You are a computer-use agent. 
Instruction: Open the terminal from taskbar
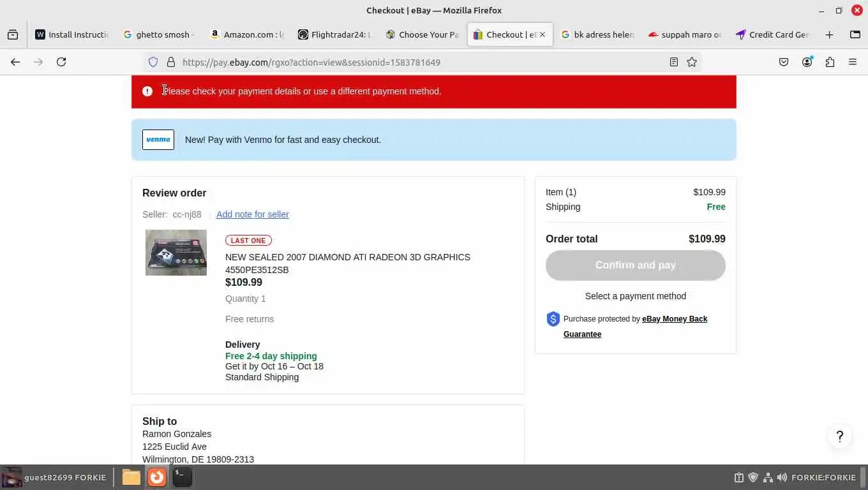183,477
